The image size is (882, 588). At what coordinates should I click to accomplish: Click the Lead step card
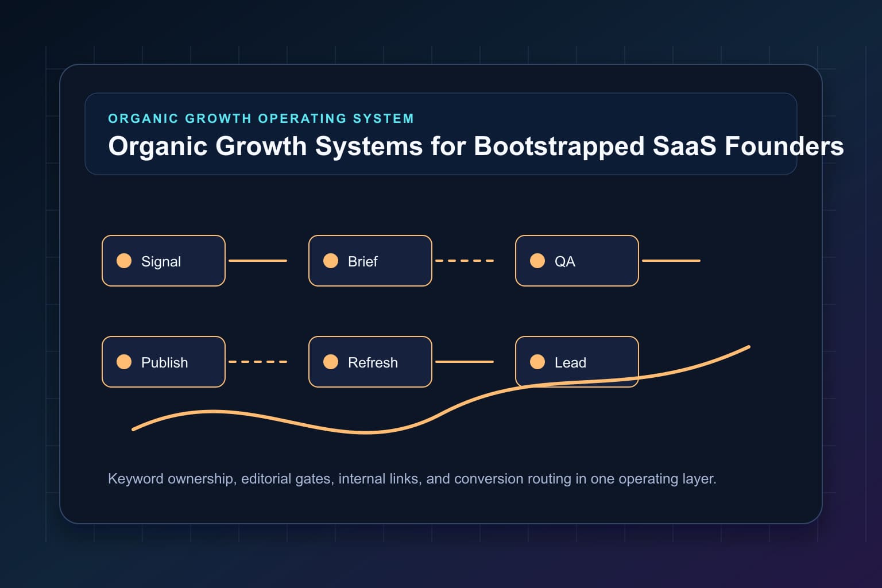[577, 362]
